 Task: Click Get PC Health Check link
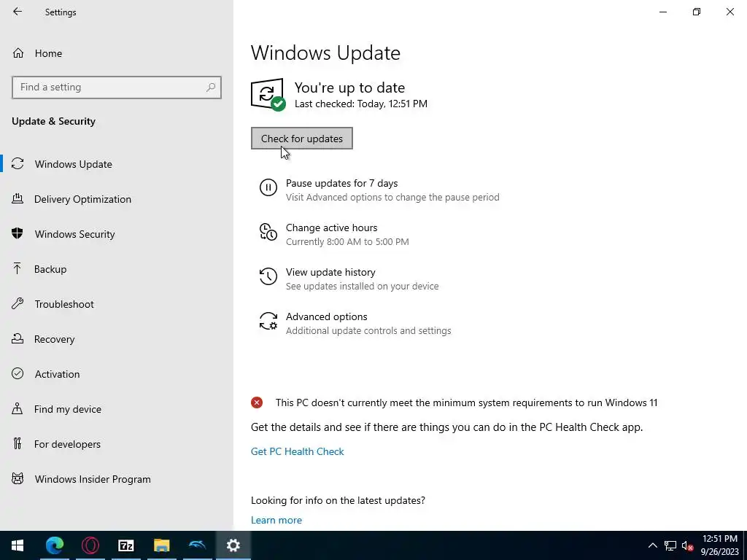click(298, 451)
